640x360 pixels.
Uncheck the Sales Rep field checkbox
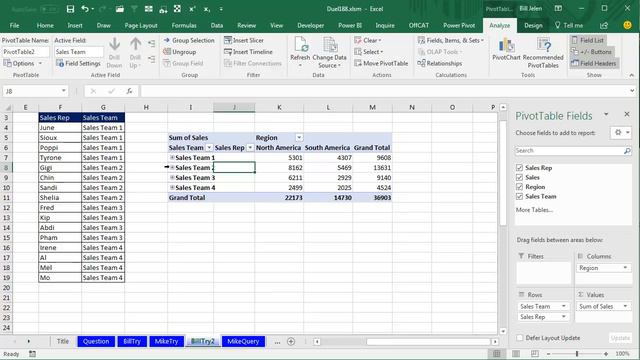pyautogui.click(x=519, y=168)
